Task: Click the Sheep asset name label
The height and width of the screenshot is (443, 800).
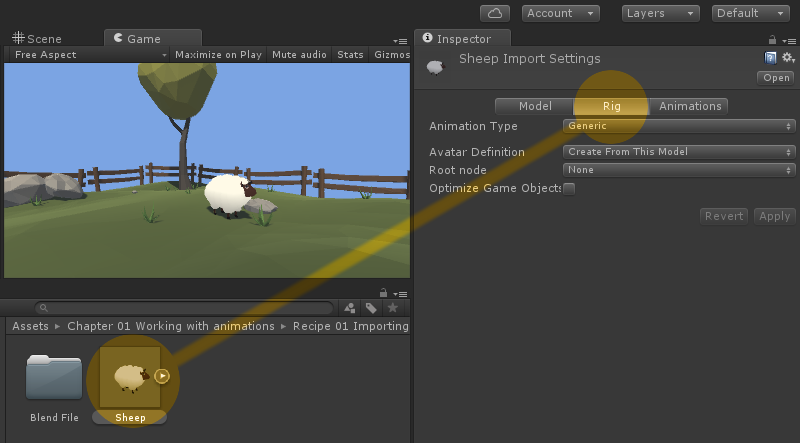Action: (x=130, y=417)
